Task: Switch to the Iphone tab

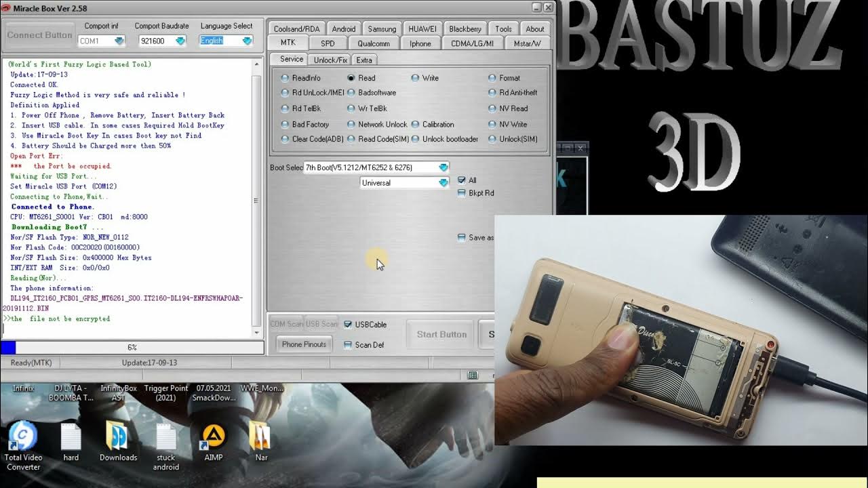Action: point(420,43)
